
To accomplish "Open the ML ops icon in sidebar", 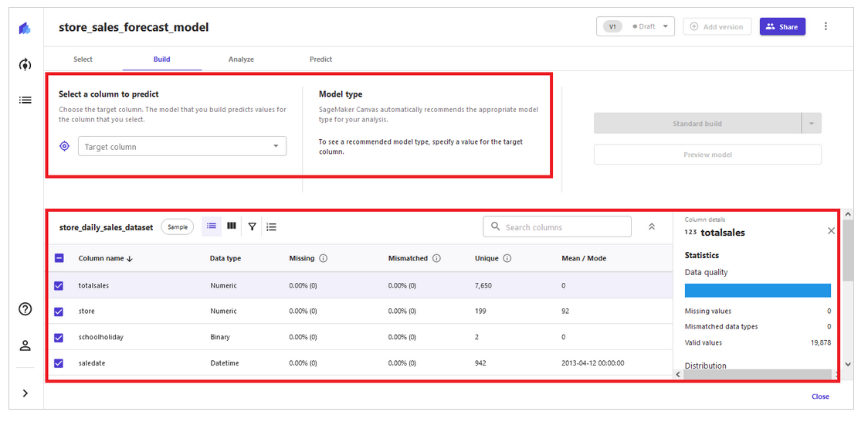I will pos(25,65).
